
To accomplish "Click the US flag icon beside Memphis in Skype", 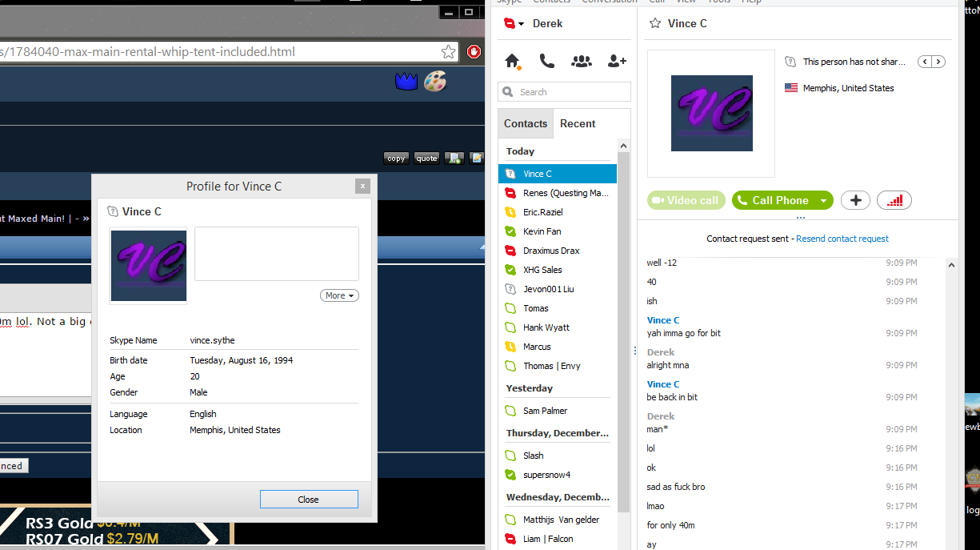I will [791, 88].
